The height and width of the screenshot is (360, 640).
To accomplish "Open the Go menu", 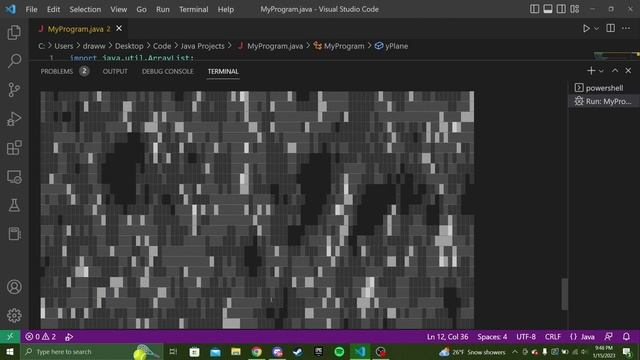I will (141, 9).
